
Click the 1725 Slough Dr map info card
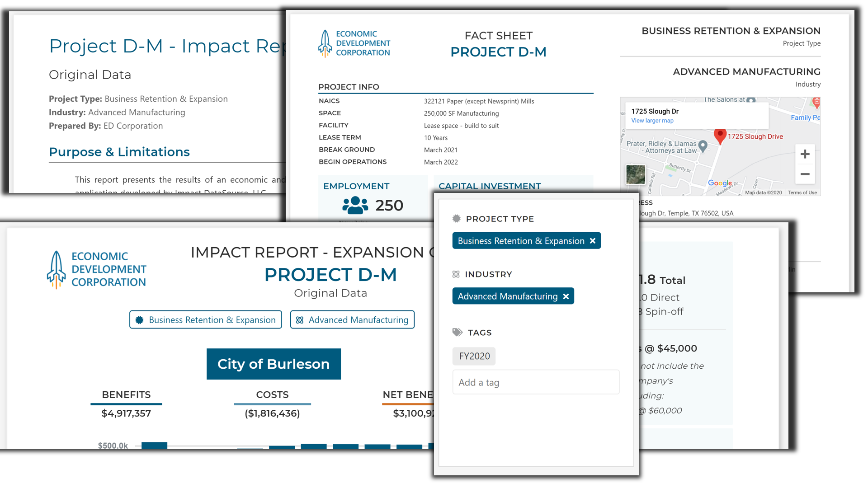[x=697, y=116]
